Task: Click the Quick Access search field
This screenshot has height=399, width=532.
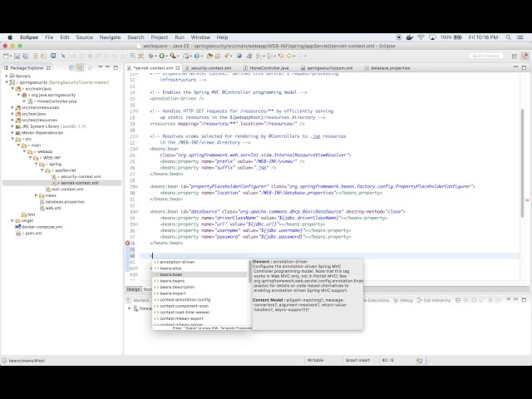Action: (x=485, y=56)
